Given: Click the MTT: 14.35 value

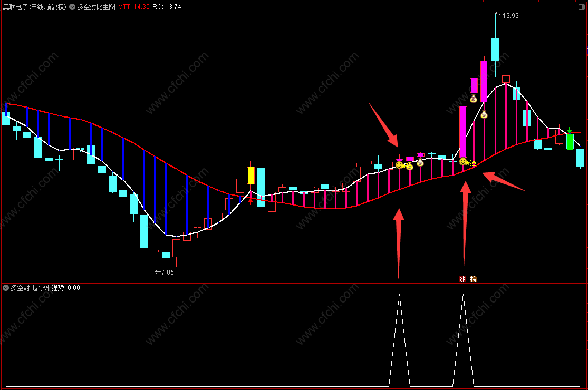Looking at the screenshot, I should point(134,7).
